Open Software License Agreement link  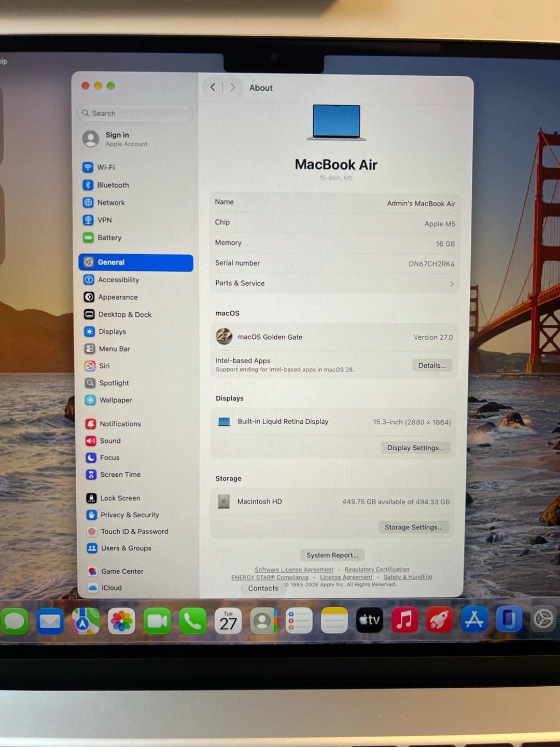(x=294, y=570)
